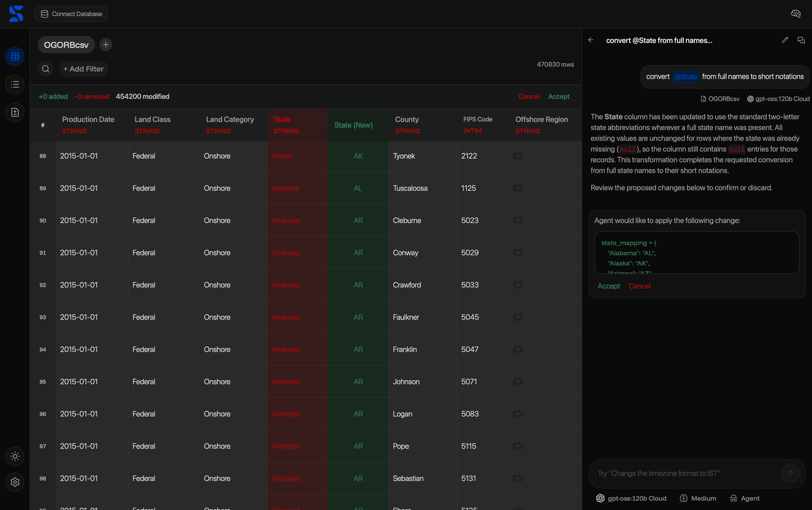Image resolution: width=812 pixels, height=510 pixels.
Task: Toggle light/dark theme sun icon
Action: [x=15, y=456]
